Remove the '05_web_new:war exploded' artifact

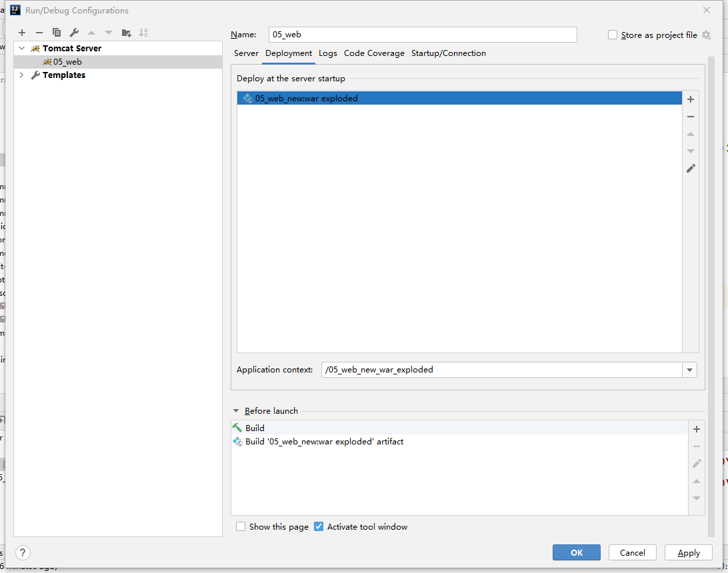[691, 116]
